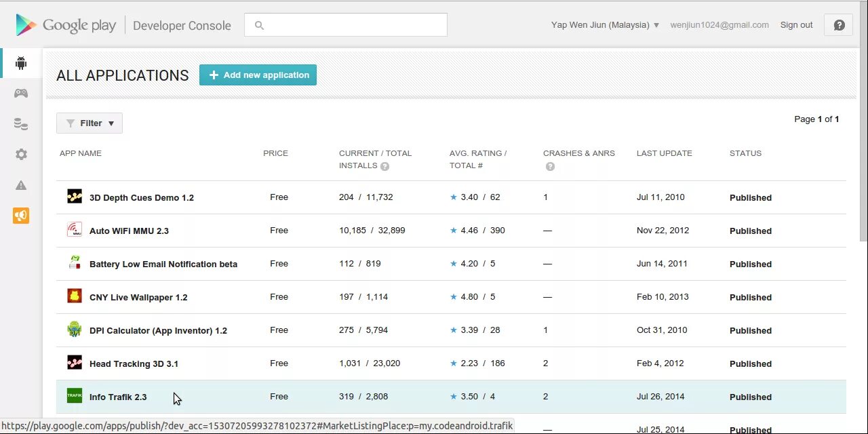
Task: Open Announcements megaphone icon in sidebar
Action: (x=21, y=216)
